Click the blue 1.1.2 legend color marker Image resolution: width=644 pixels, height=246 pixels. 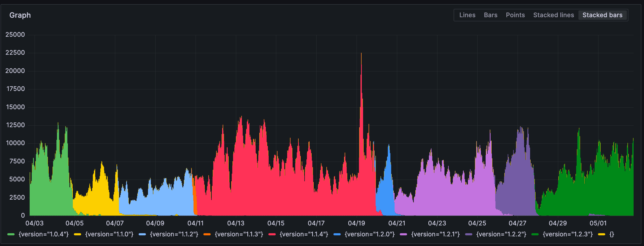point(142,234)
